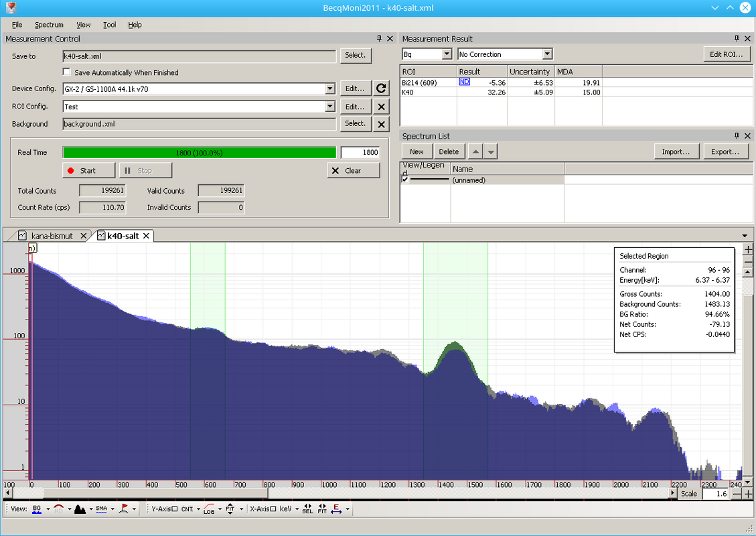Click Select. button next to Save to
Viewport: 756px width, 536px height.
coord(356,55)
